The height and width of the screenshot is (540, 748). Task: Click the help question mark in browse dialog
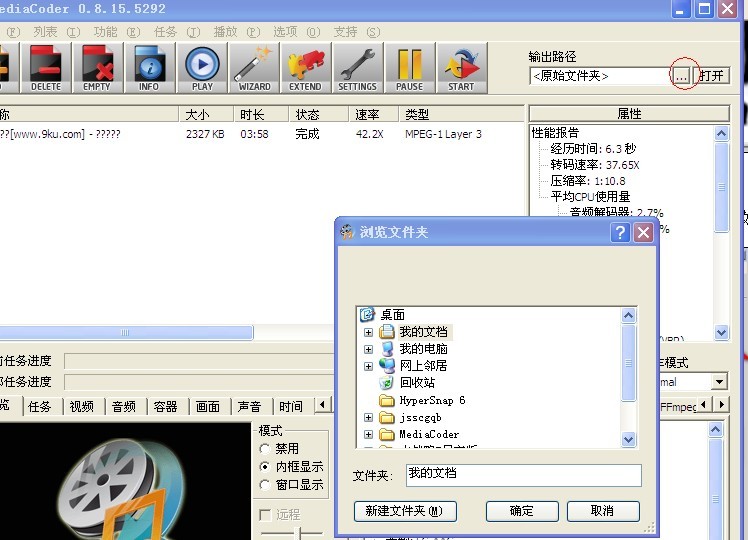(x=620, y=233)
